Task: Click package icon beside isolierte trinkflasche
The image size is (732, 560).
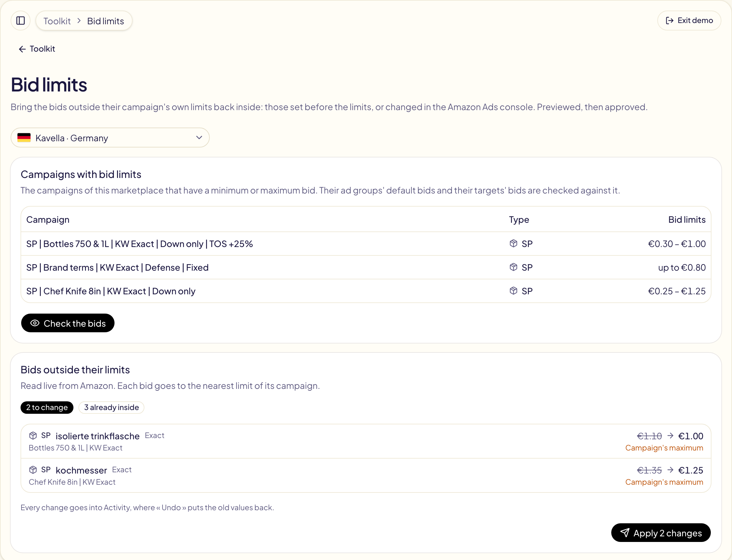Action: (x=33, y=436)
